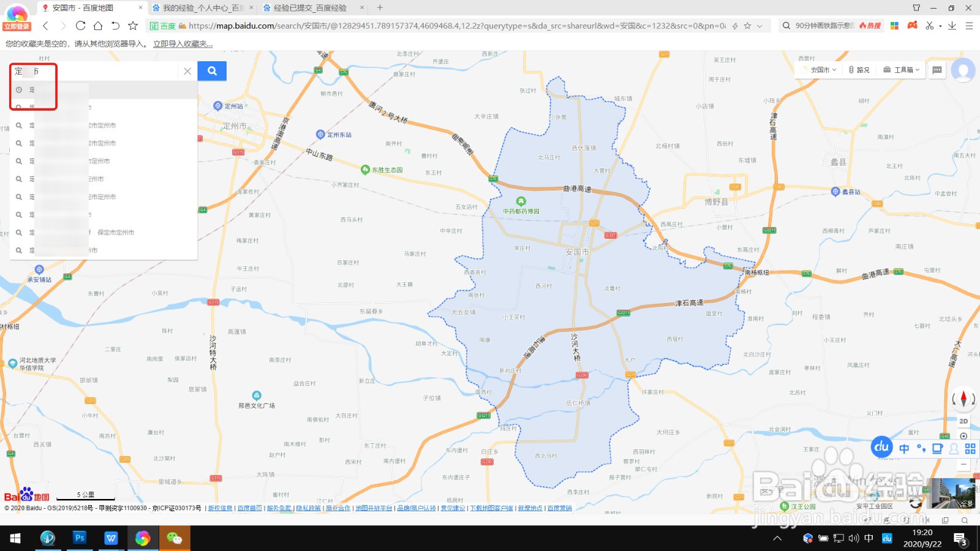Open the taskbar notification center
Image resolution: width=980 pixels, height=551 pixels.
960,539
